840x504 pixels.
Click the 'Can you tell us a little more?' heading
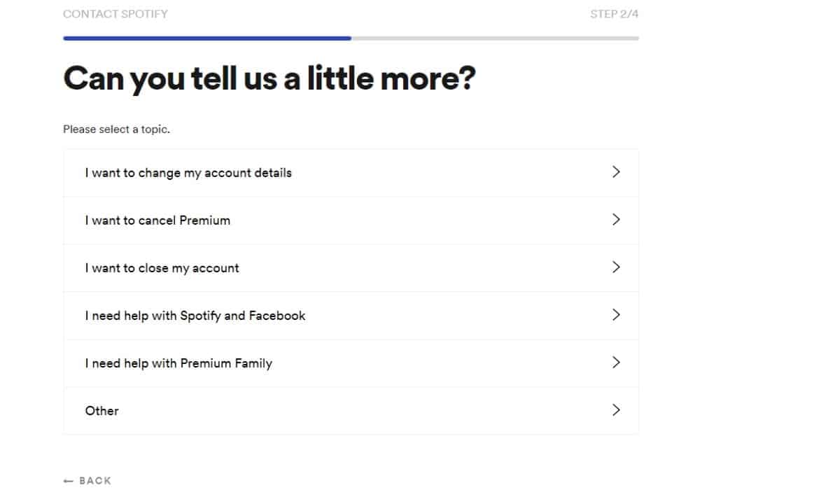tap(269, 78)
